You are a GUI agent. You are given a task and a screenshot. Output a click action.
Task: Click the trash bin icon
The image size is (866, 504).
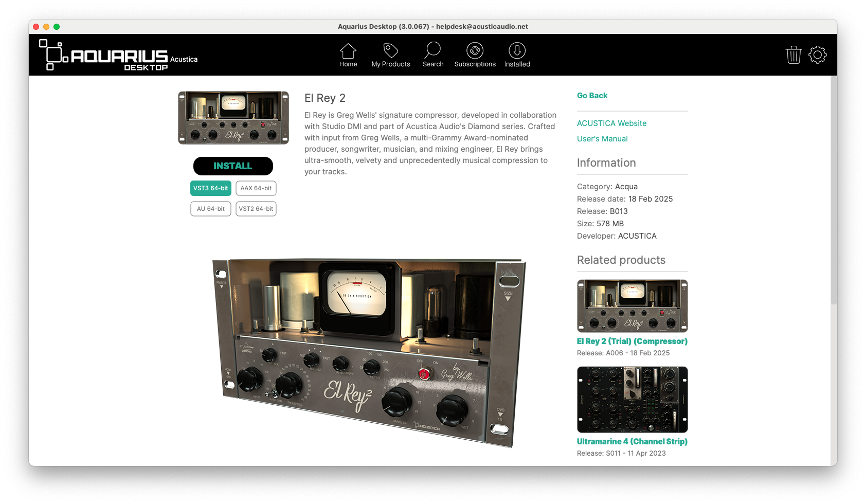[793, 55]
